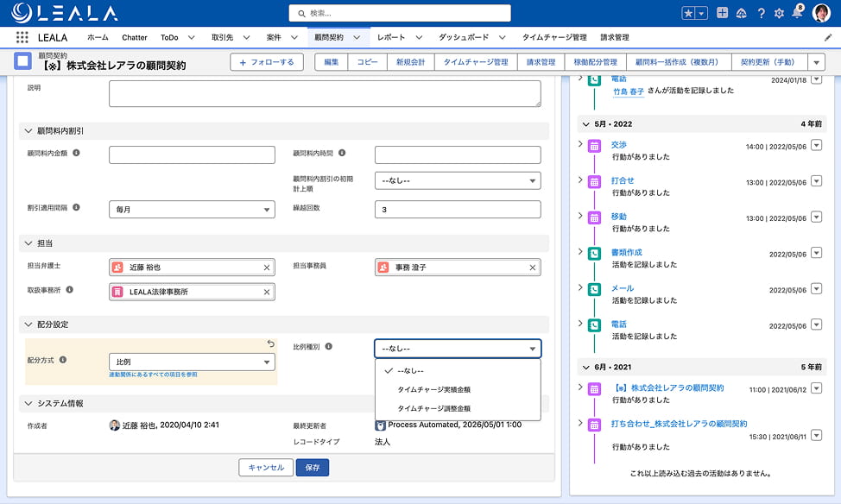Open the 取引先 tab dropdown chevron
Viewport: 841px width, 504px height.
coord(246,37)
